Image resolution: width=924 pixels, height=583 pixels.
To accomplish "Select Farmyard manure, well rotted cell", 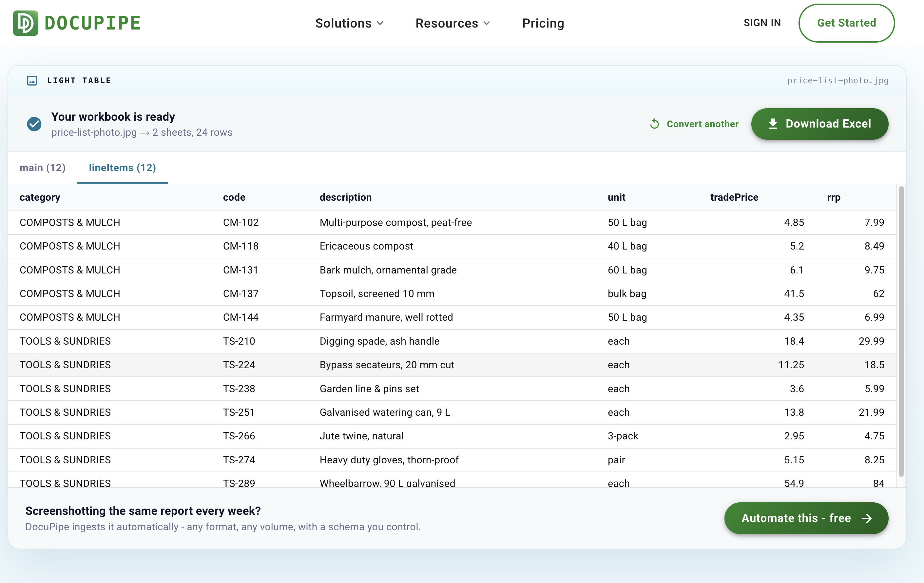I will pos(386,317).
